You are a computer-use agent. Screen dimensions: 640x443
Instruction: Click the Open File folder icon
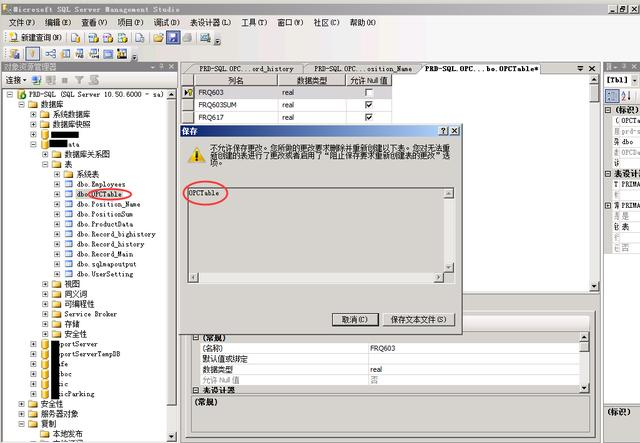[158, 38]
